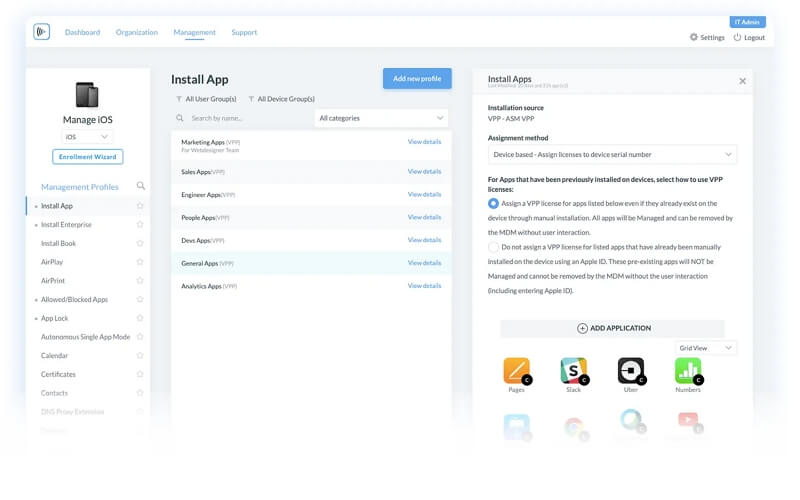The image size is (800, 500).
Task: Open the Organization tab
Action: point(137,32)
